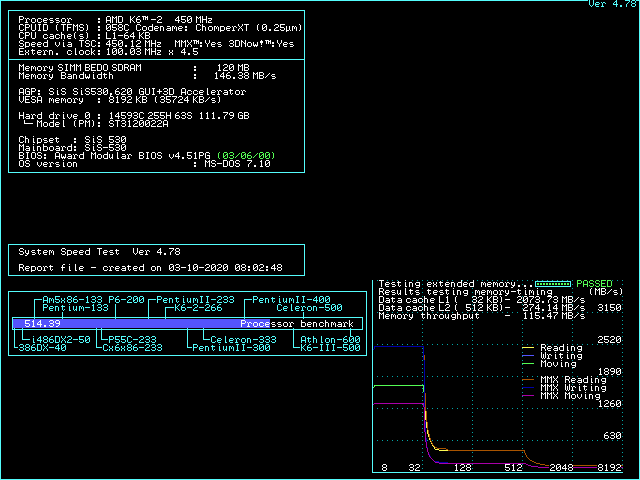This screenshot has width=640, height=480.
Task: Click VESA memory value '8192 KB (35724 KB/s)'
Action: (164, 100)
